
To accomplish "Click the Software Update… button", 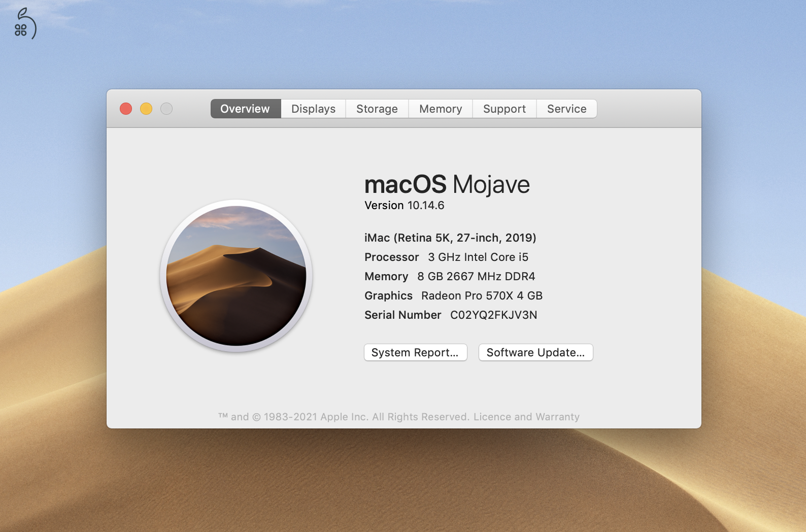I will click(x=535, y=352).
